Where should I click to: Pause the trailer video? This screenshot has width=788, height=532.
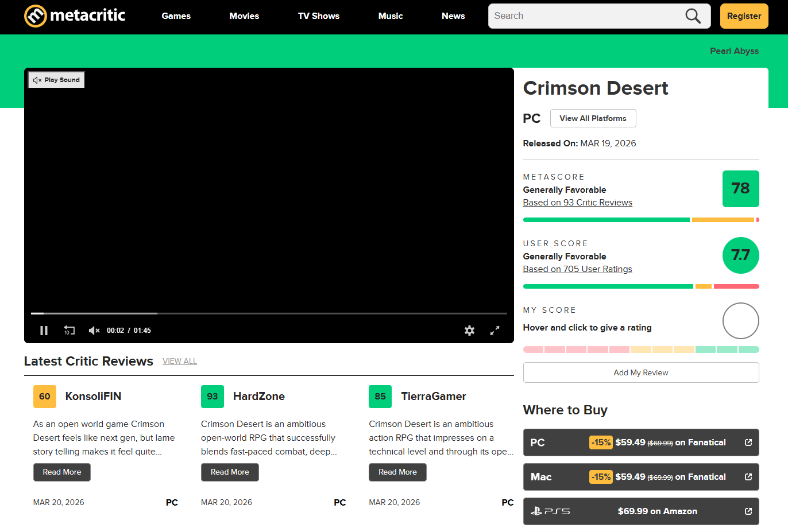(x=44, y=331)
